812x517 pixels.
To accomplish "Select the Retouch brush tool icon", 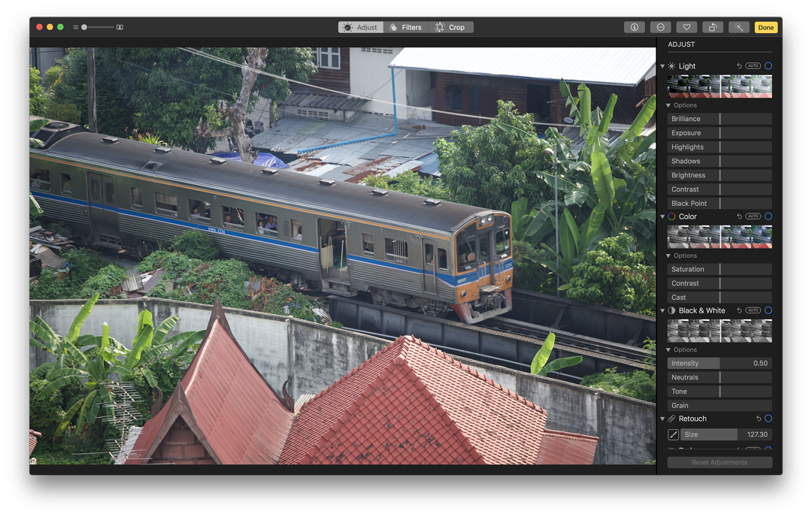I will [673, 434].
